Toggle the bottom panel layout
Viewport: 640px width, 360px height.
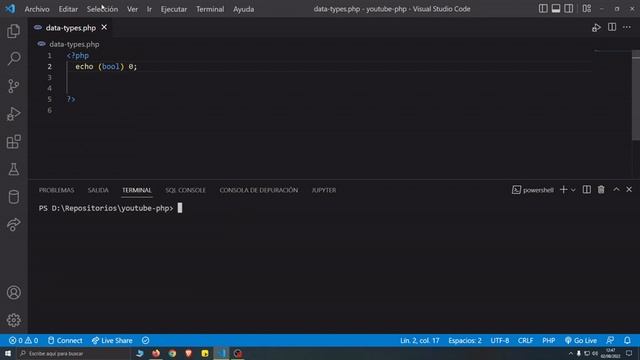pos(556,9)
